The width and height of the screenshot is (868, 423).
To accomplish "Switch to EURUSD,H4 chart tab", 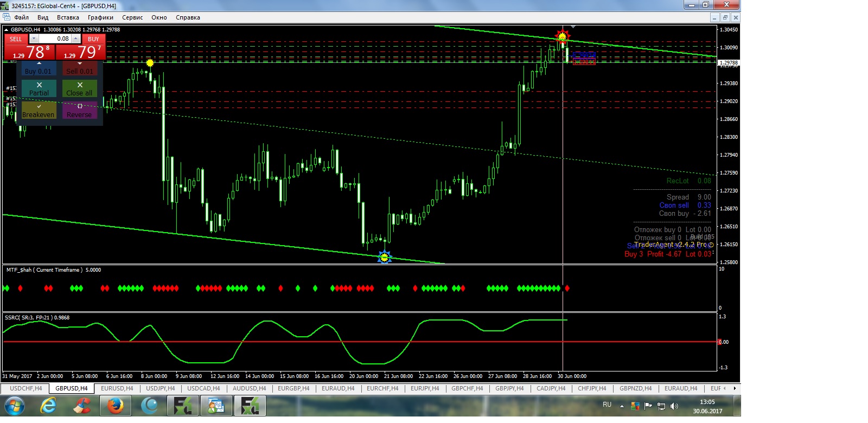I will tap(117, 388).
